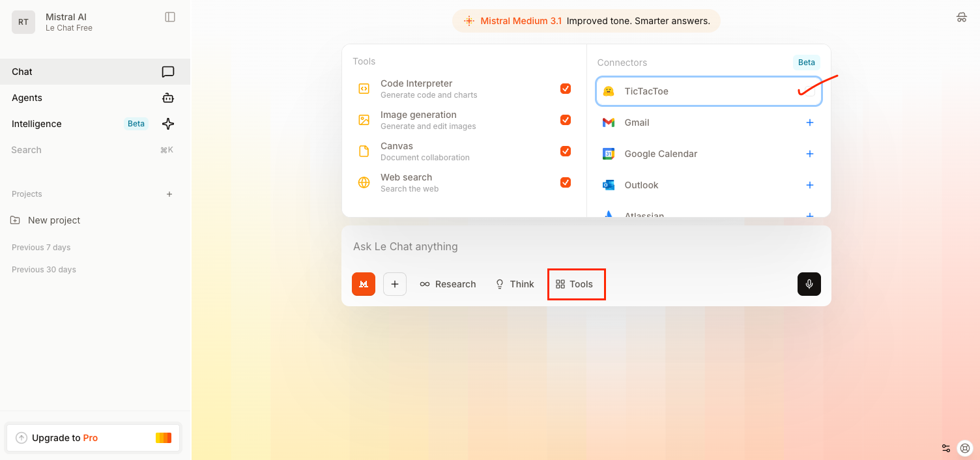Screen dimensions: 980x460
Task: Open the help lifebuoy icon
Action: (965, 448)
